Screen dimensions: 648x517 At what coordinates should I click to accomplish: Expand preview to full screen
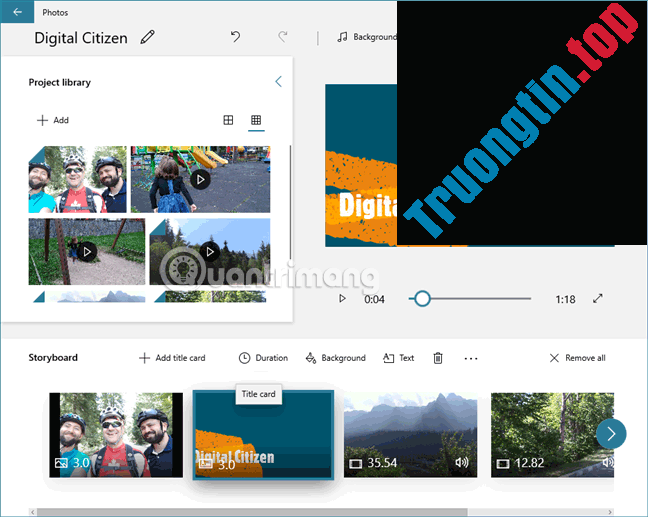point(598,298)
